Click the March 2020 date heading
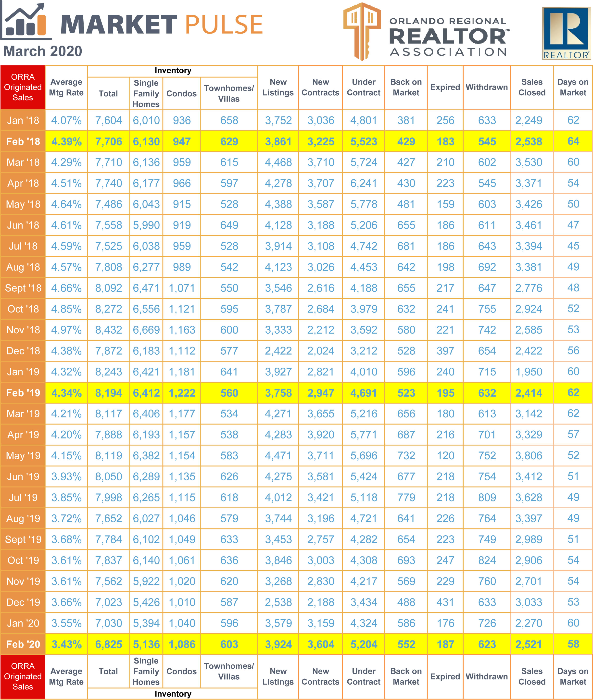The width and height of the screenshot is (593, 700). coord(43,51)
